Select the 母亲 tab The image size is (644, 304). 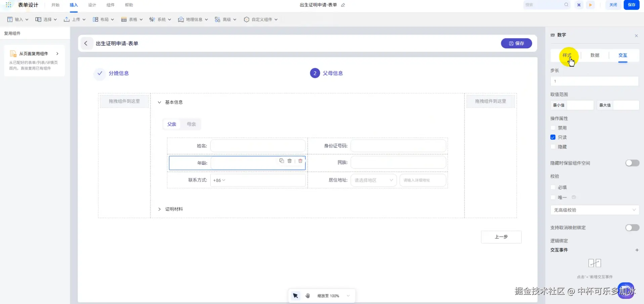coord(191,124)
